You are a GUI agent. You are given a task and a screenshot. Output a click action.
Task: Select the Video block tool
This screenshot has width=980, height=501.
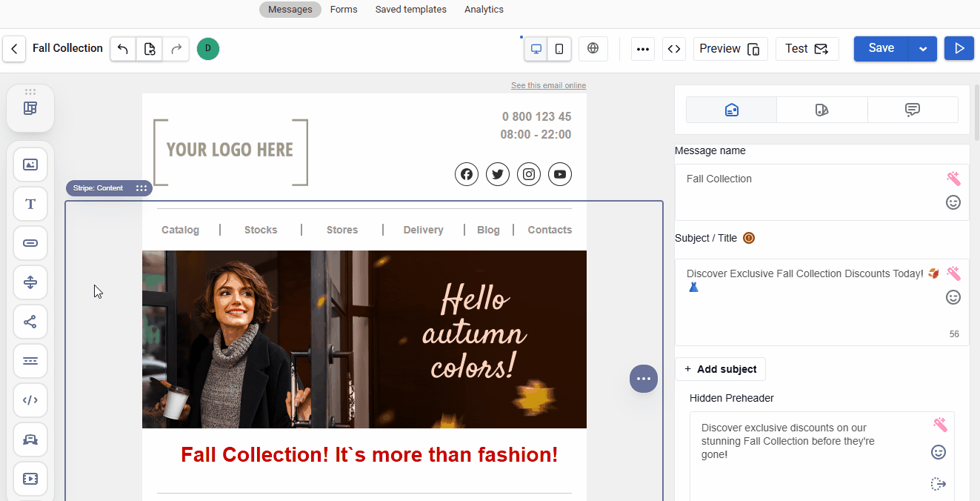(30, 479)
